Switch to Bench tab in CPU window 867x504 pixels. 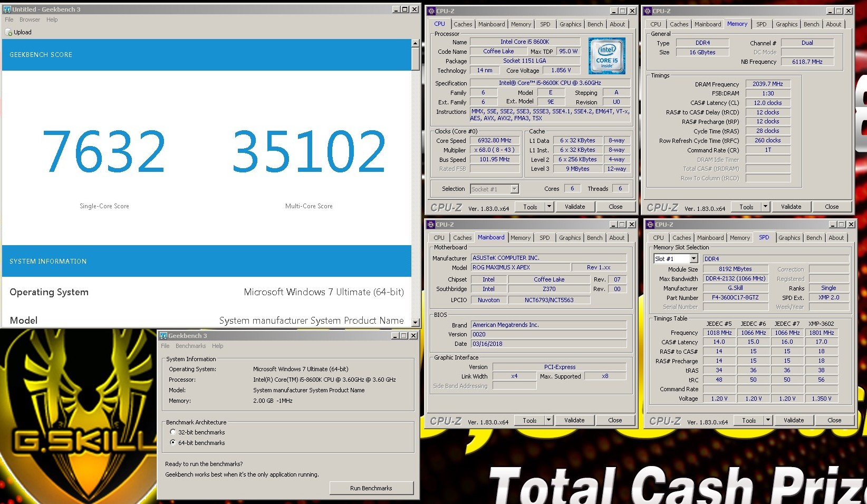595,24
